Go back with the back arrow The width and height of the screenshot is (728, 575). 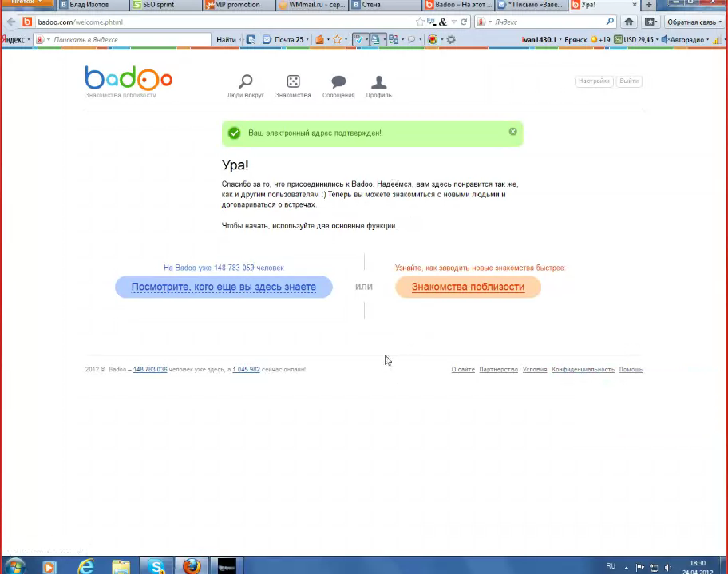click(11, 22)
